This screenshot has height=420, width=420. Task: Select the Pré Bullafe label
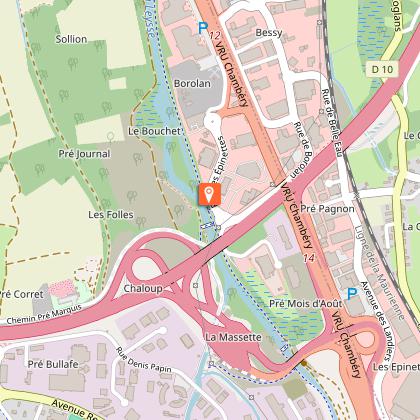[53, 364]
